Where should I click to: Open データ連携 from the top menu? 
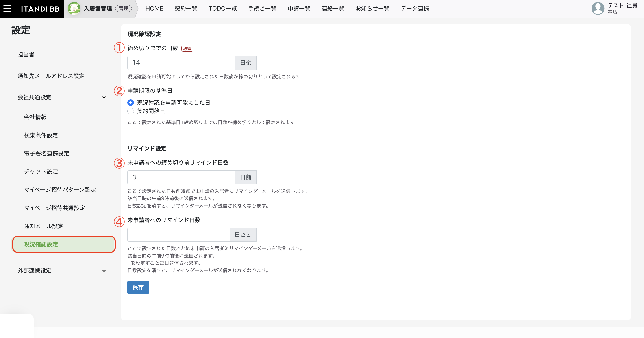pos(415,9)
